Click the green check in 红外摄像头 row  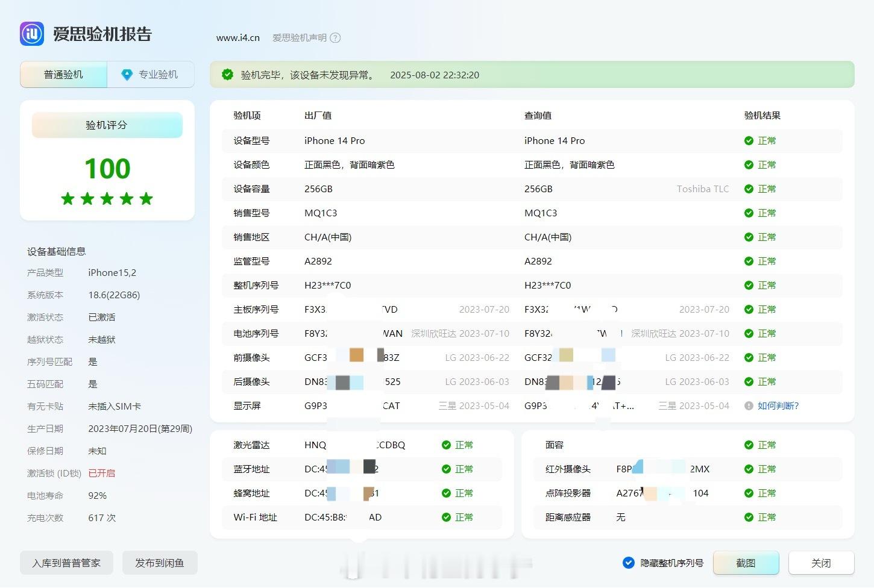pos(749,469)
